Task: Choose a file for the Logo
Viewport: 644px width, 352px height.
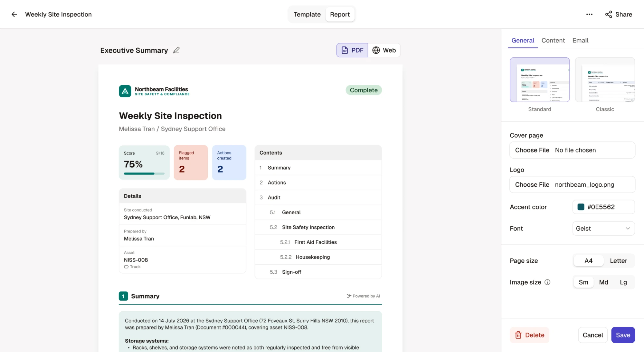Action: [572, 185]
